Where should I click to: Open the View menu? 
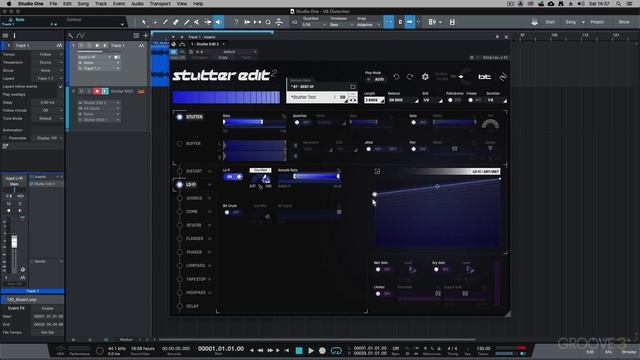tap(182, 4)
